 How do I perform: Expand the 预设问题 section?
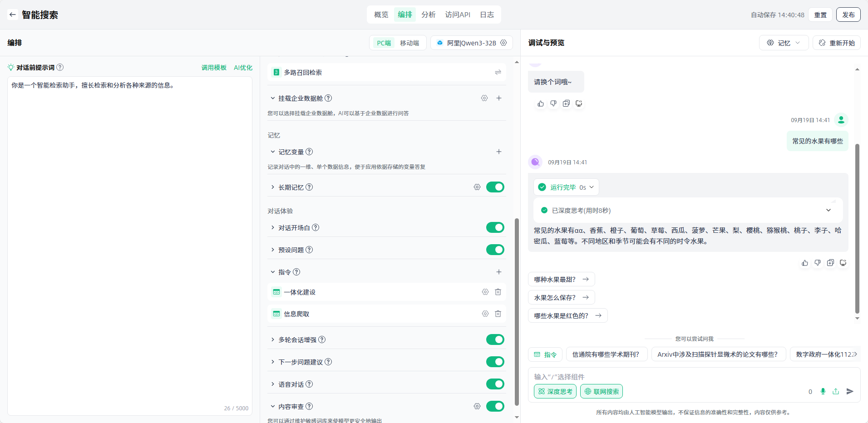[272, 250]
